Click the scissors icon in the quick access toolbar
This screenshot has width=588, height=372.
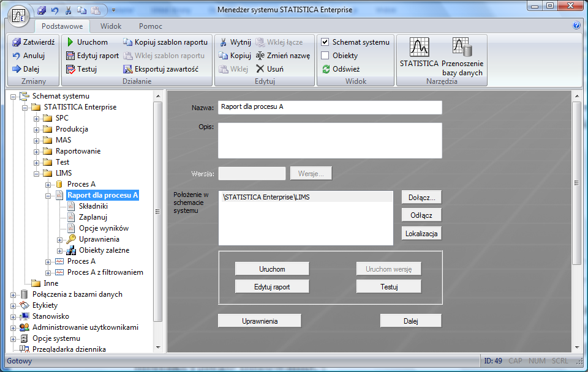click(x=68, y=10)
